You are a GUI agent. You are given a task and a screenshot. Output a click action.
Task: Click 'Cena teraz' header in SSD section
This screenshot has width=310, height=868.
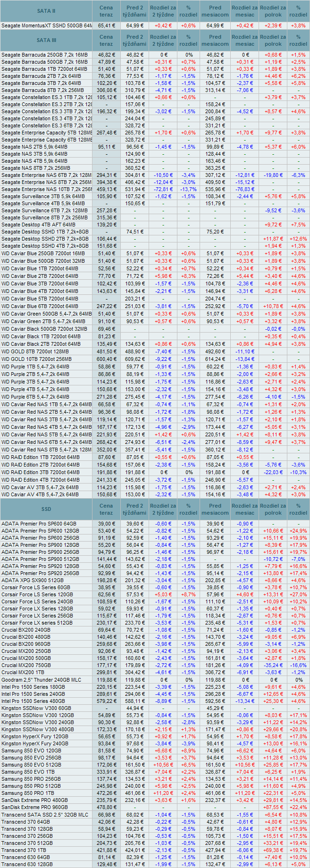(106, 509)
